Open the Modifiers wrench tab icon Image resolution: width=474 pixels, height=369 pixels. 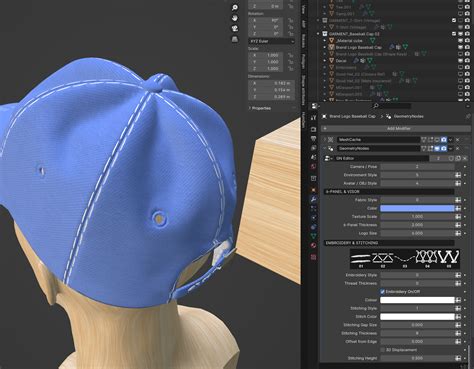point(313,199)
